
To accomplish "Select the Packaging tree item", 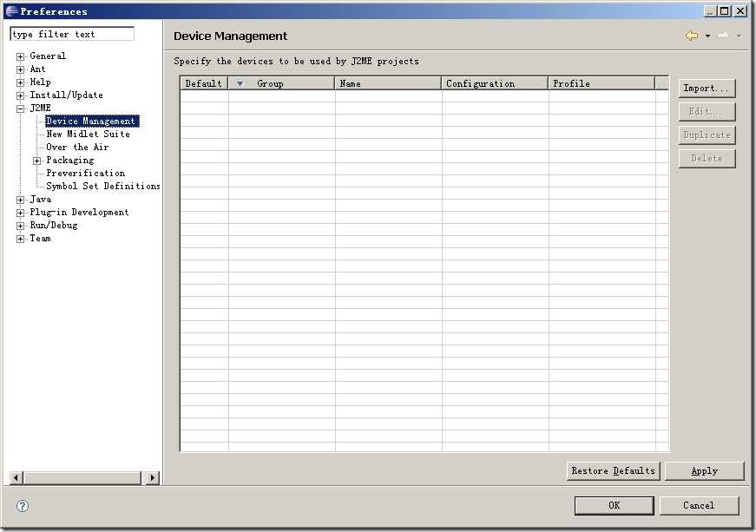I will pyautogui.click(x=70, y=160).
